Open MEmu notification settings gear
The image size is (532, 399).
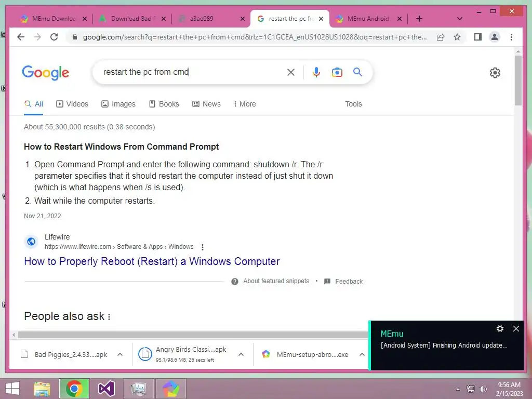[x=500, y=329]
